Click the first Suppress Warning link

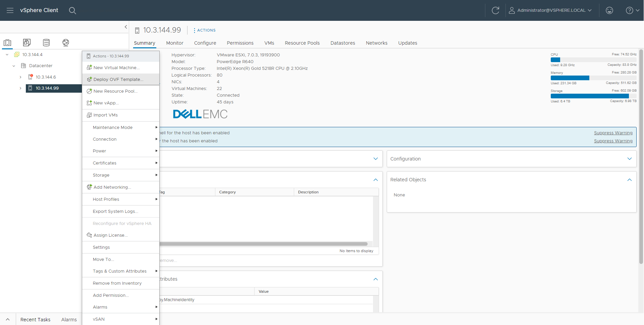613,133
